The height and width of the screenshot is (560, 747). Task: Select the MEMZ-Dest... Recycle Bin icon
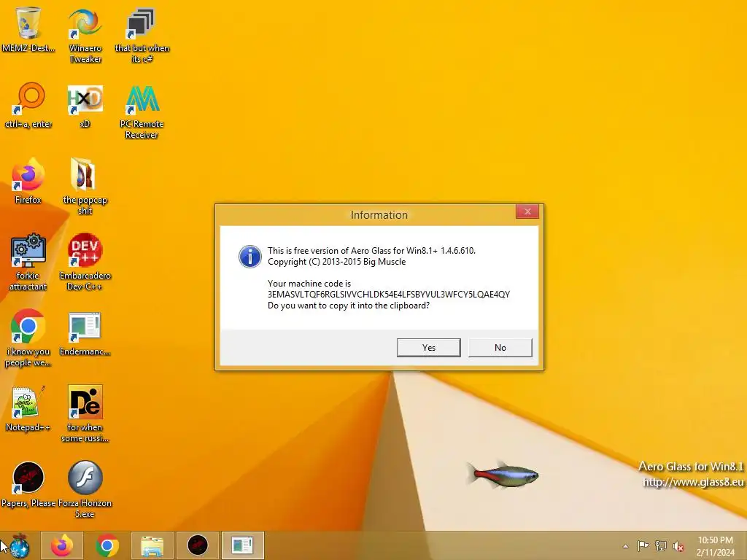(28, 29)
